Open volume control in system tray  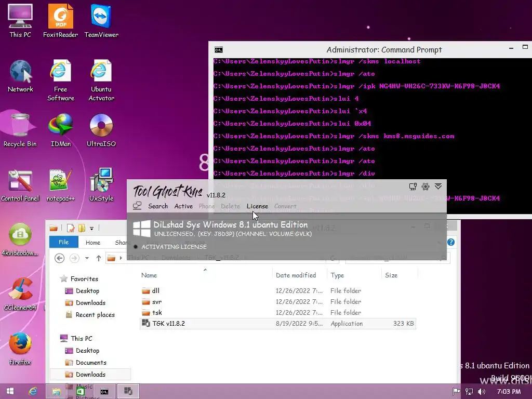(482, 392)
